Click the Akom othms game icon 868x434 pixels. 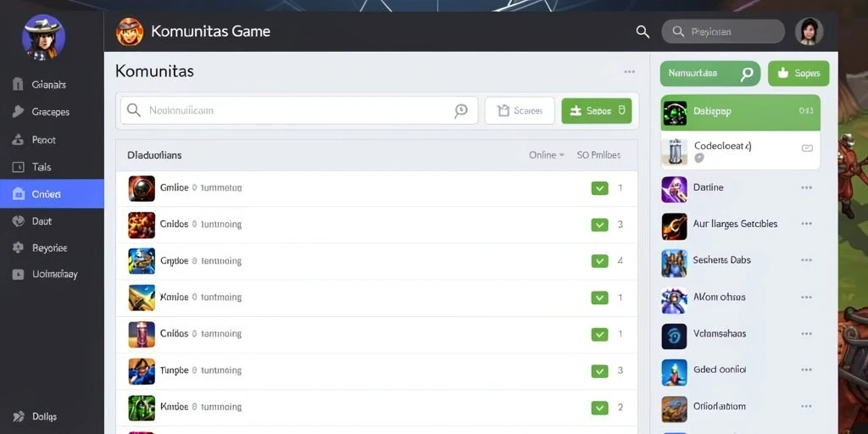[x=674, y=299]
